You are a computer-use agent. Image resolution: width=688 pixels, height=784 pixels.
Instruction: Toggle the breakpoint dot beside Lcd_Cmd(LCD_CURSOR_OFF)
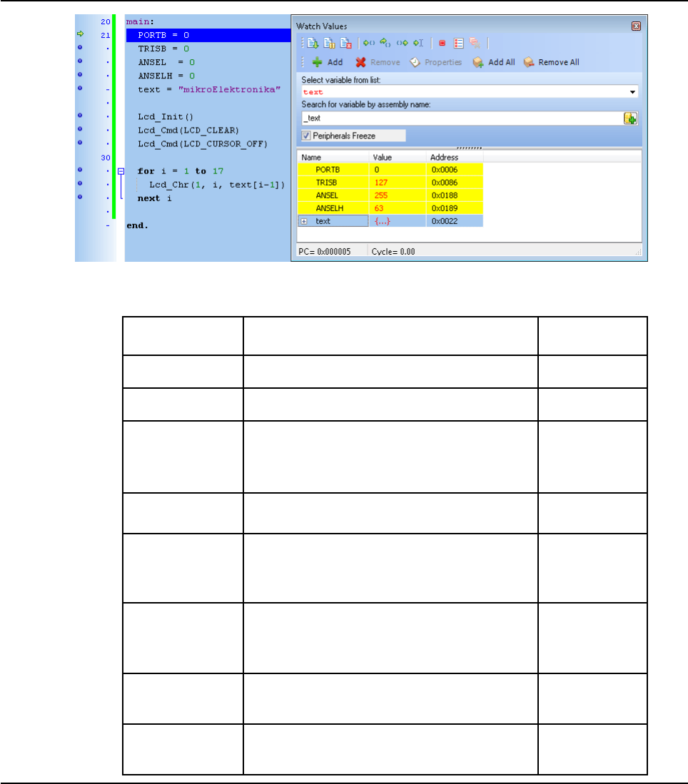(x=79, y=143)
